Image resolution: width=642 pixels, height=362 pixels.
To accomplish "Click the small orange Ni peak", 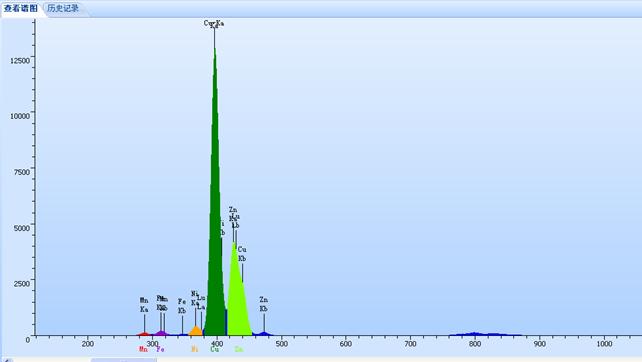I will click(x=196, y=331).
